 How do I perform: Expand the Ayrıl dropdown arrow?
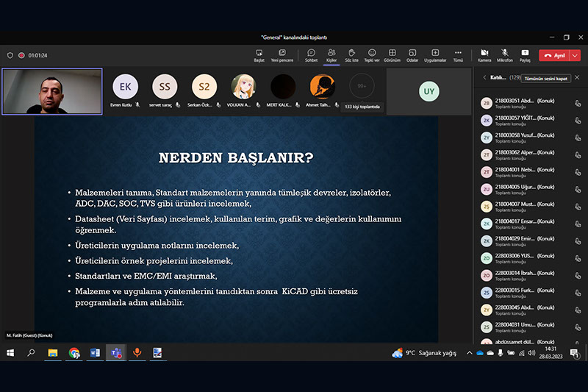576,55
